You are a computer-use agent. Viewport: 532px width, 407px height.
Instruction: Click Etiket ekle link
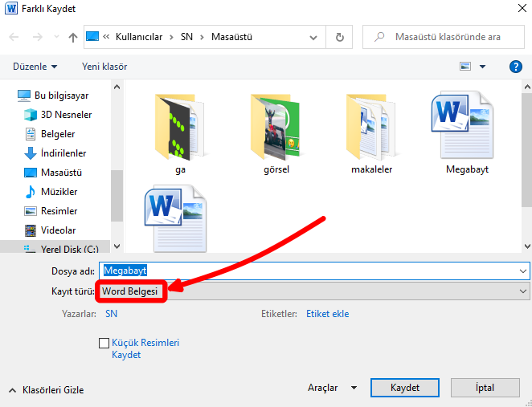(x=327, y=314)
